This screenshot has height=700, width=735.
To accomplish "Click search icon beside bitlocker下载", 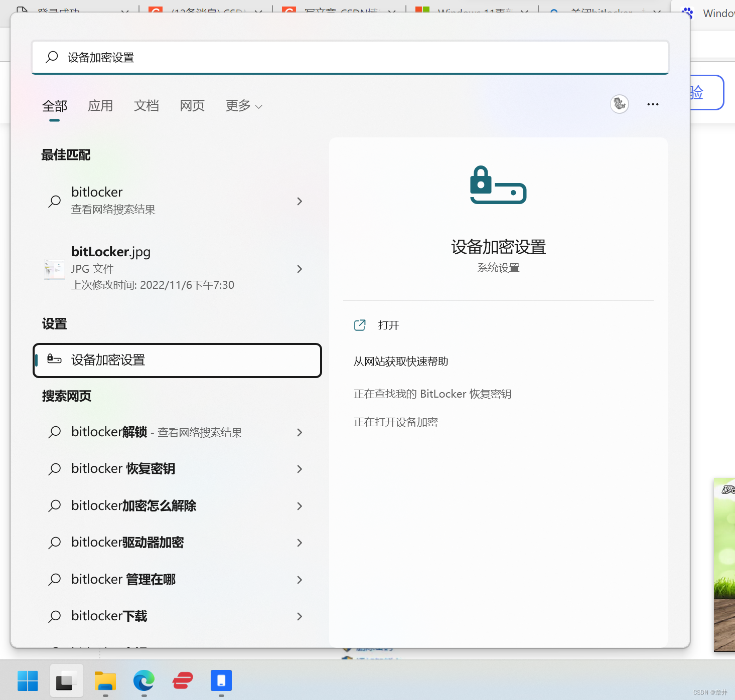I will click(x=55, y=616).
